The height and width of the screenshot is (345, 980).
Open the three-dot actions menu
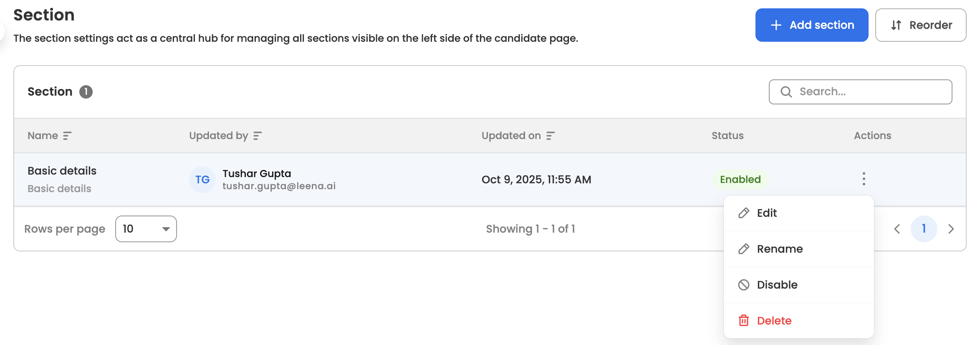click(864, 179)
